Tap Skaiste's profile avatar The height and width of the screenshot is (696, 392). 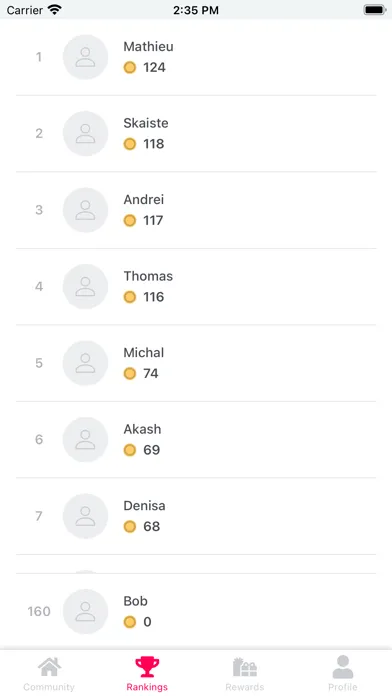85,134
